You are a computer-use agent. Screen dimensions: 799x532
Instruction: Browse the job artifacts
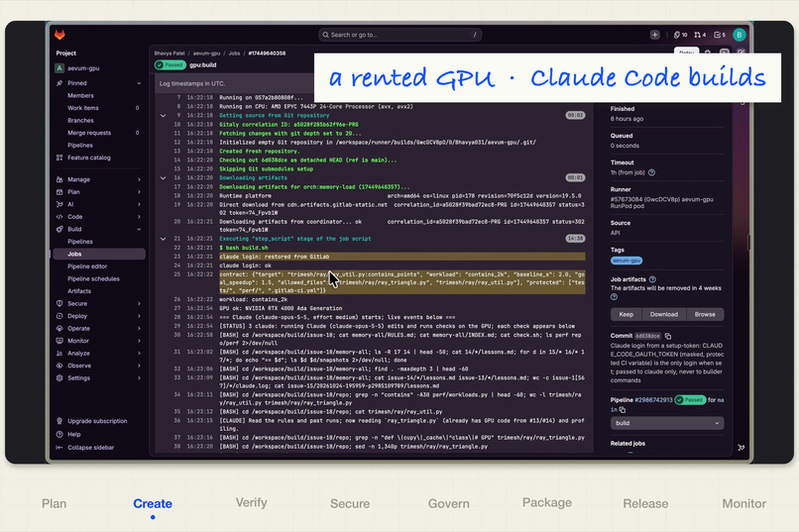[x=705, y=315]
